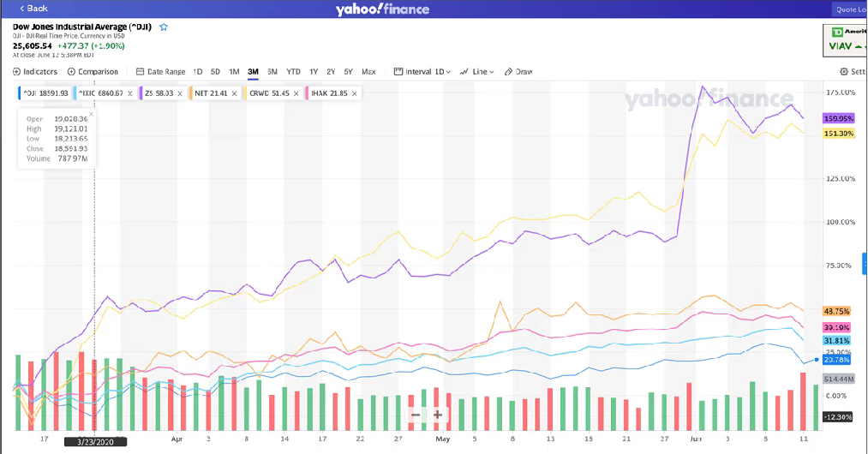Remove the ZS comparison series
The height and width of the screenshot is (454, 868).
(180, 93)
